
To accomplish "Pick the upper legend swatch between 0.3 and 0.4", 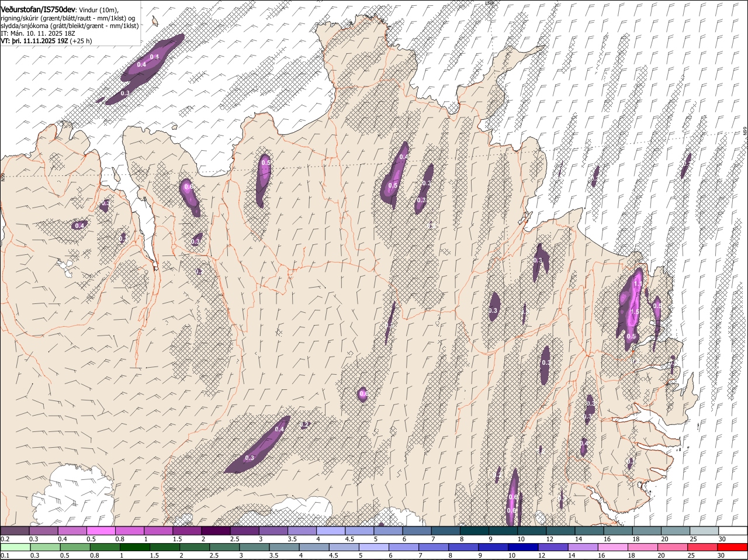I will click(43, 530).
